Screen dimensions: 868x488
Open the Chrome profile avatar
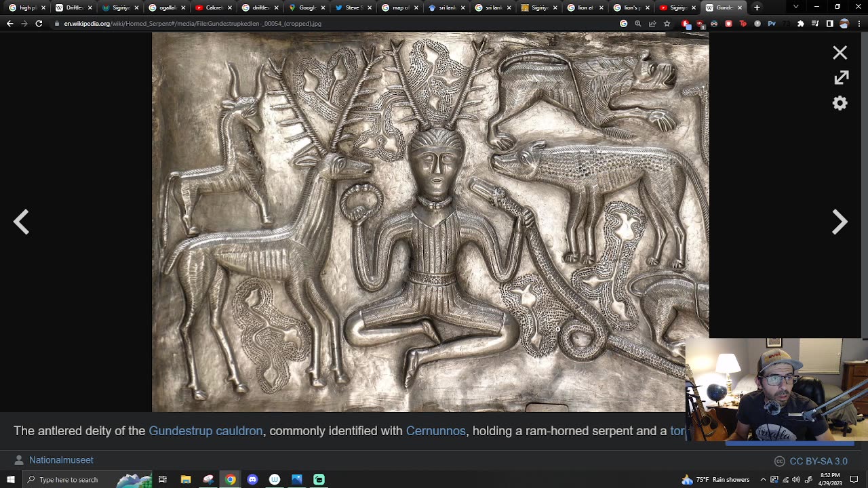tap(844, 24)
